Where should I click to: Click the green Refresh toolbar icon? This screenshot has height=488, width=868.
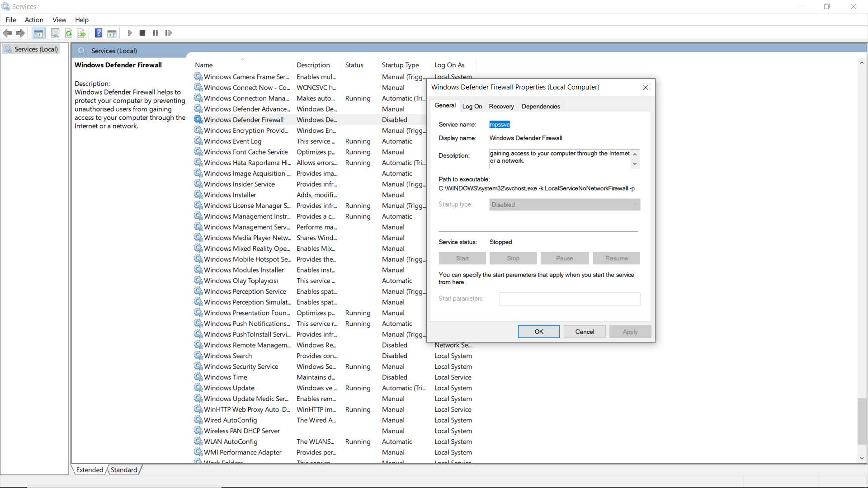coord(69,33)
